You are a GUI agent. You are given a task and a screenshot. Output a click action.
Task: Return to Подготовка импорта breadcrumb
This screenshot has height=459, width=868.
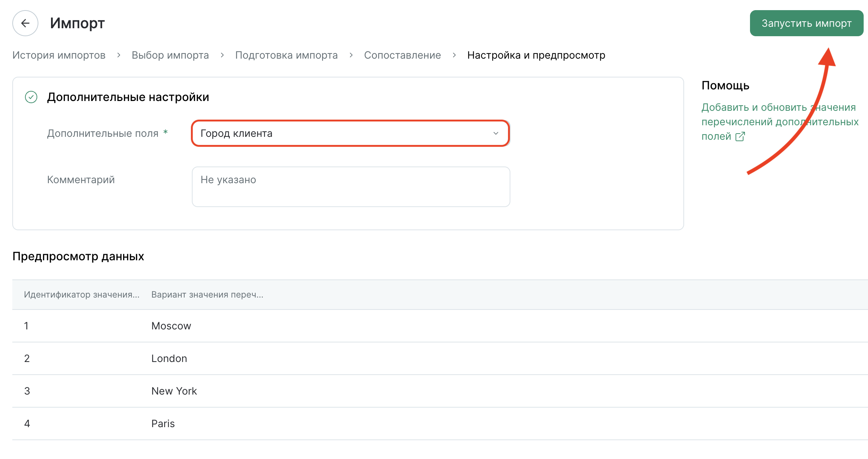(x=286, y=55)
